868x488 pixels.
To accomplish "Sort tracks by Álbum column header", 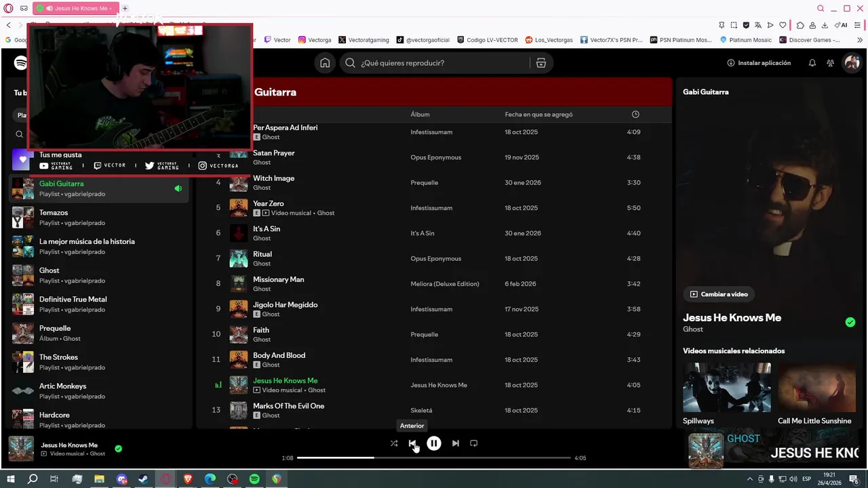I will (x=420, y=115).
